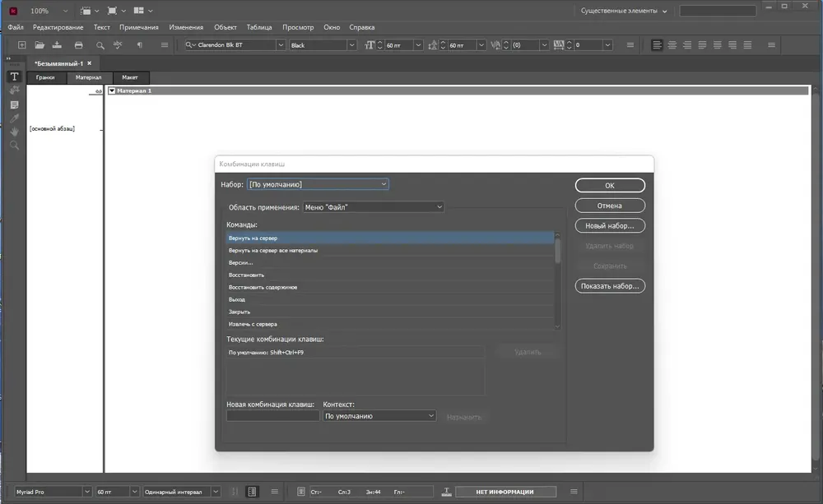This screenshot has width=823, height=504.
Task: Click the Показать набор button
Action: point(610,286)
